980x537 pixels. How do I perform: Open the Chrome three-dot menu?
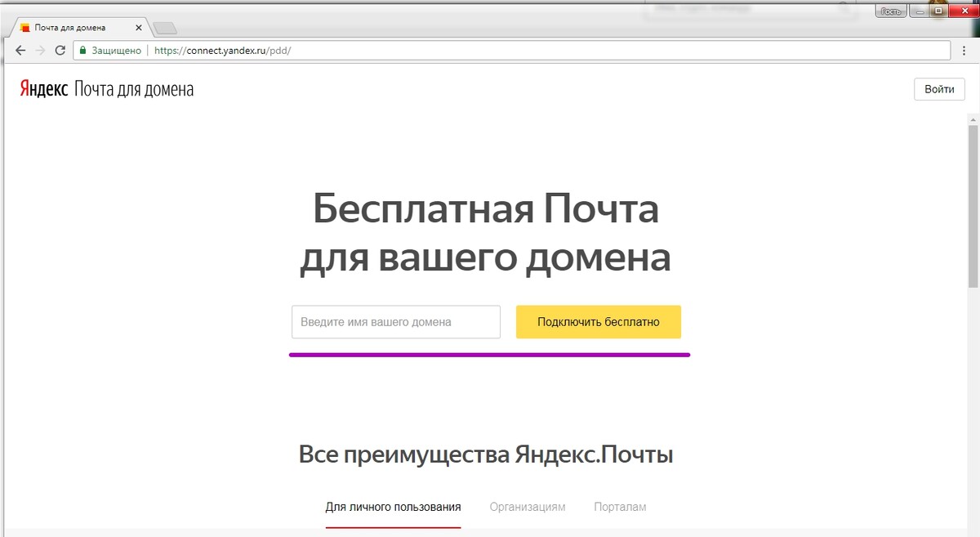964,51
